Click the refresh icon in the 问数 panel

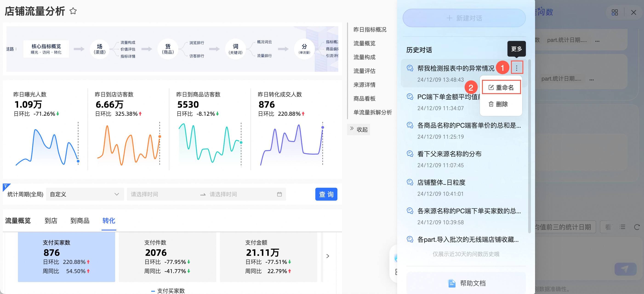click(x=637, y=227)
